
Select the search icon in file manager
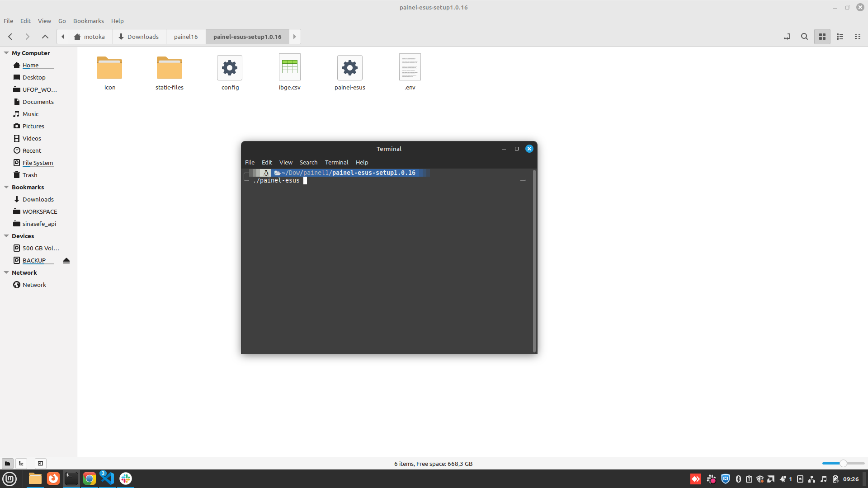click(x=804, y=37)
